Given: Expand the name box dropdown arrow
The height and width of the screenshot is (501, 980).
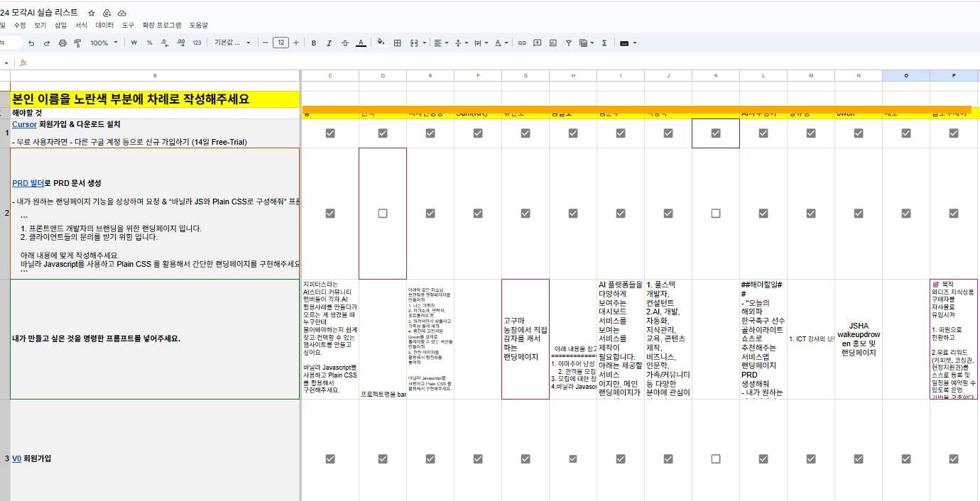Looking at the screenshot, I should point(6,63).
